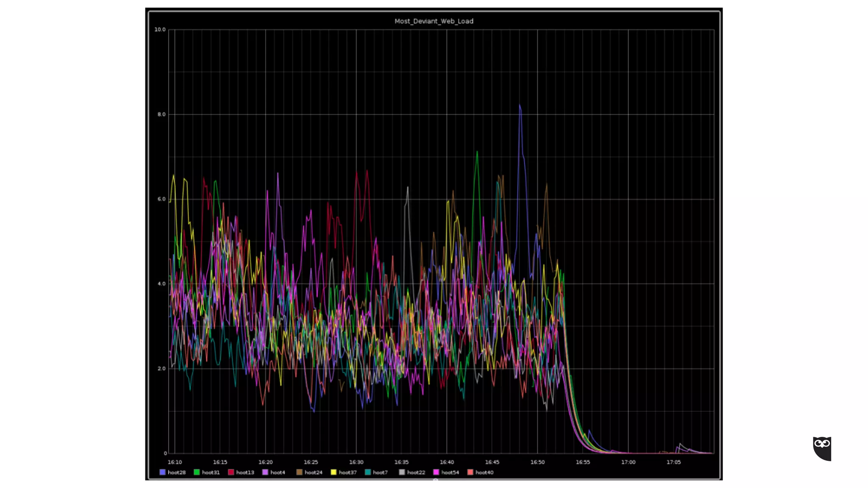Click the 16:15 time axis label

[220, 462]
